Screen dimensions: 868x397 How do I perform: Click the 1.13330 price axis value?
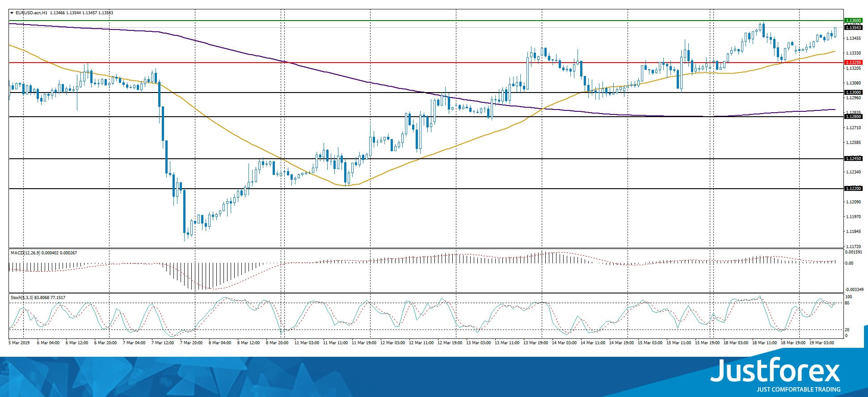[854, 53]
